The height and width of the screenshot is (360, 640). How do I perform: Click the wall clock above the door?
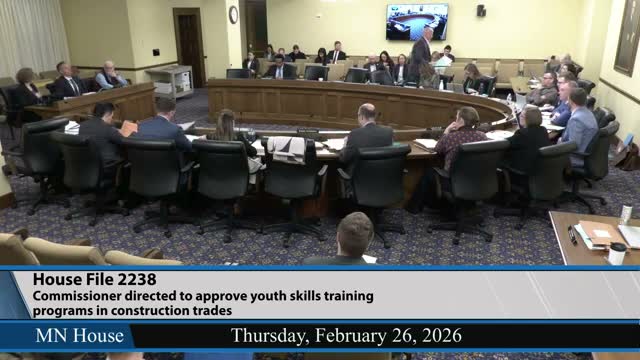click(233, 15)
